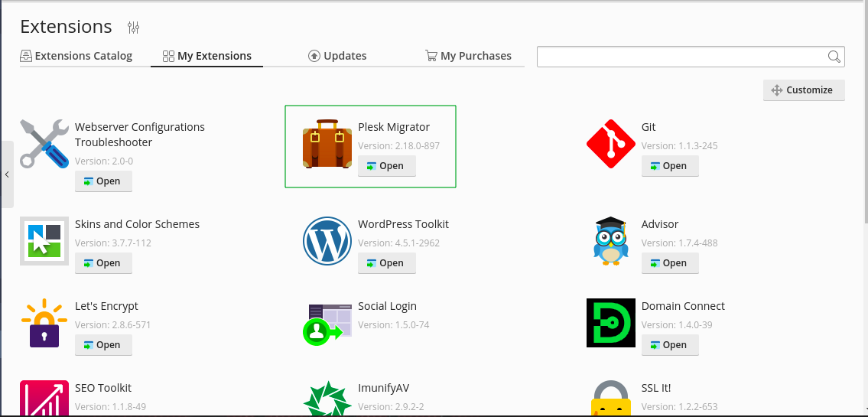
Task: Open the Advisor extension
Action: point(670,263)
